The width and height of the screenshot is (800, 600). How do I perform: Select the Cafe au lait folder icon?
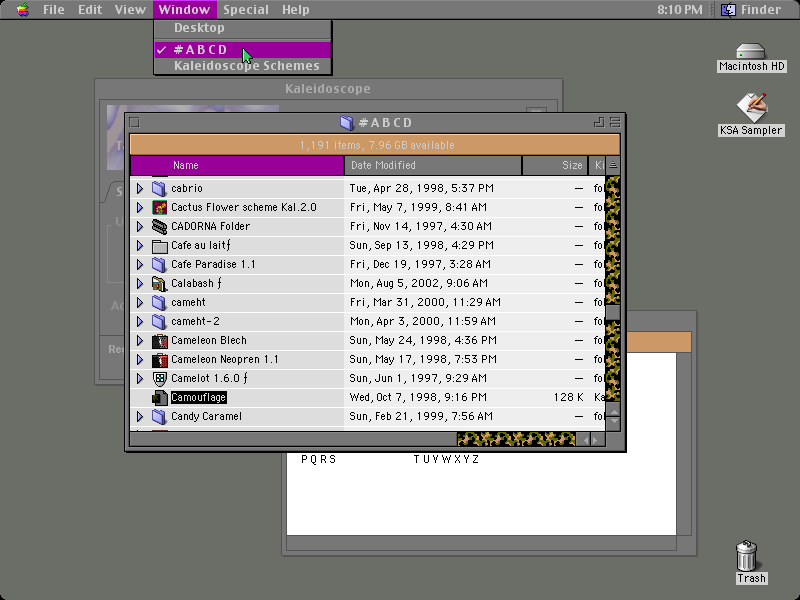pos(159,245)
